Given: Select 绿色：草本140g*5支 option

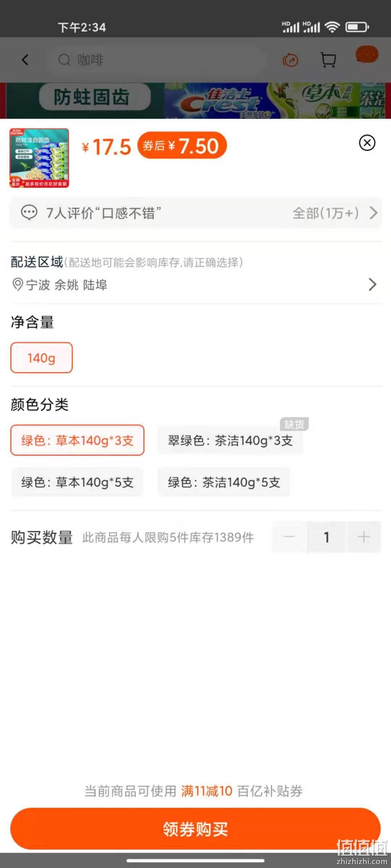Looking at the screenshot, I should click(77, 482).
